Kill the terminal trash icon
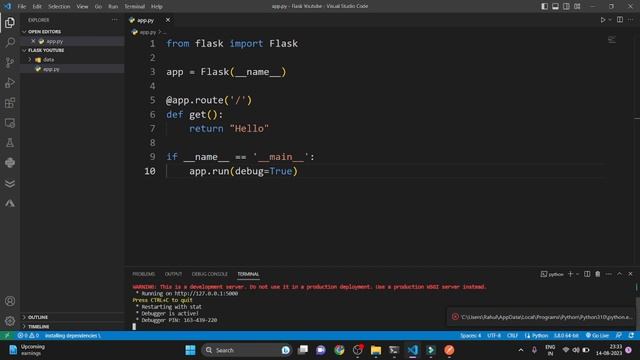This screenshot has height=360, width=640. coord(598,274)
